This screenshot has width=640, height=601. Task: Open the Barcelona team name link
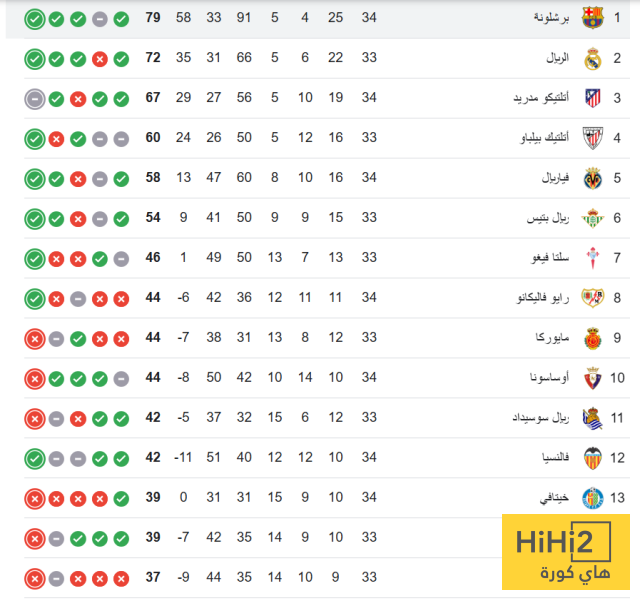coord(551,18)
